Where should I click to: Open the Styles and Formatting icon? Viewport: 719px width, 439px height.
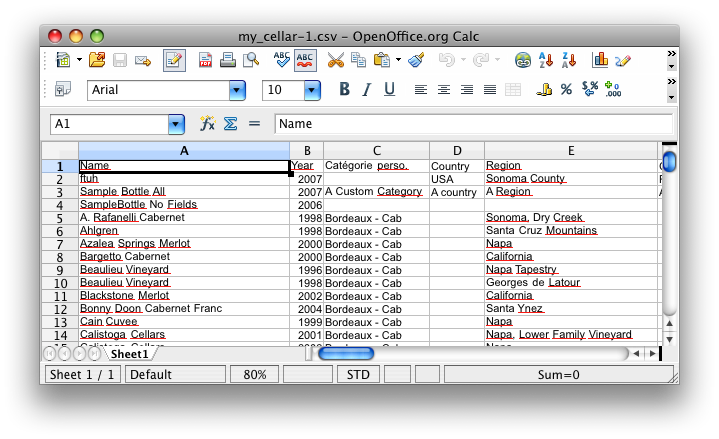[x=63, y=89]
